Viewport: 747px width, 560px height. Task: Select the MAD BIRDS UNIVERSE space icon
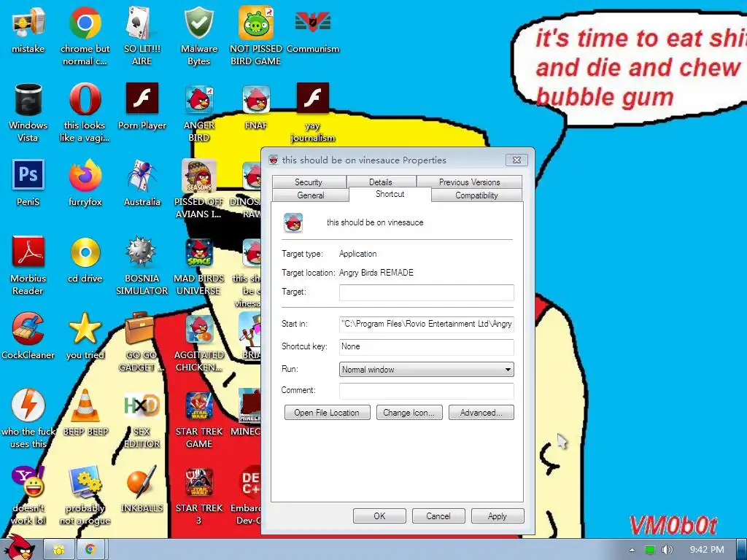198,265
